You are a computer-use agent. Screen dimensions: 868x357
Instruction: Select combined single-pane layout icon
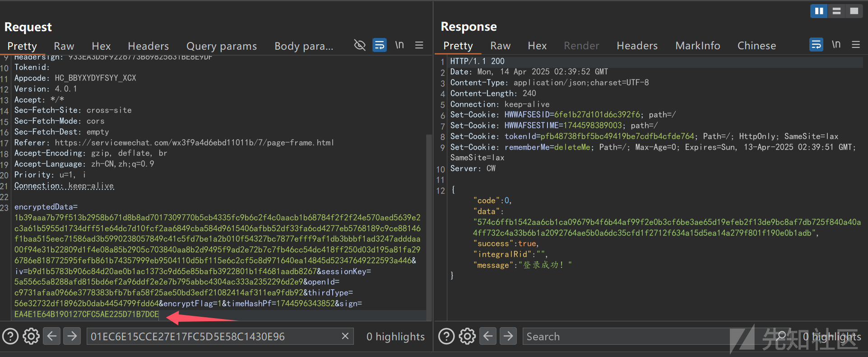tap(854, 11)
